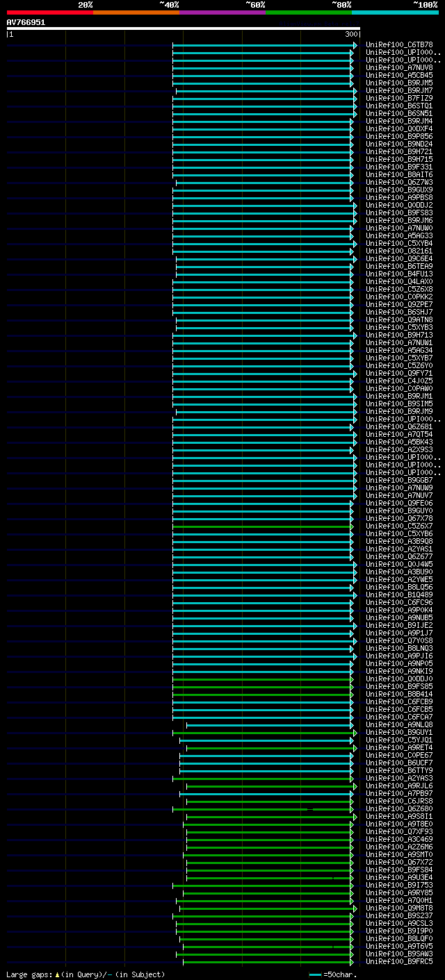This screenshot has width=445, height=980.
Task: Select label UniRef100_A3B9Q8
Action: [x=399, y=542]
